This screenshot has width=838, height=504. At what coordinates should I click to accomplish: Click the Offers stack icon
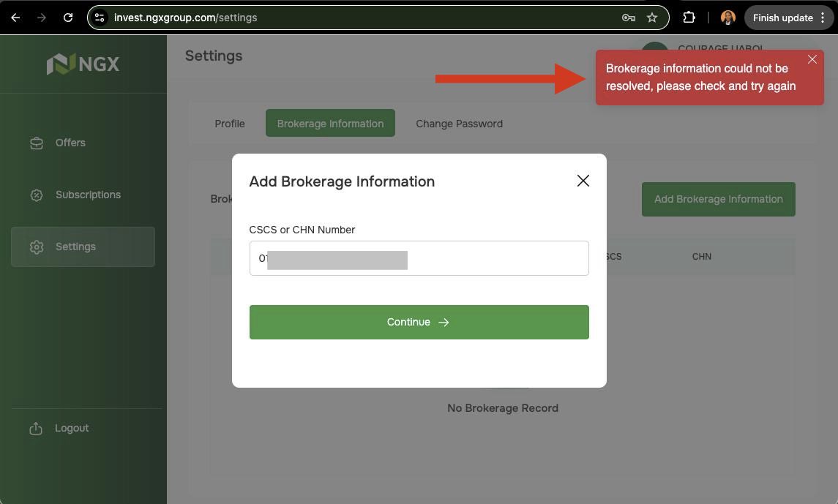tap(37, 143)
